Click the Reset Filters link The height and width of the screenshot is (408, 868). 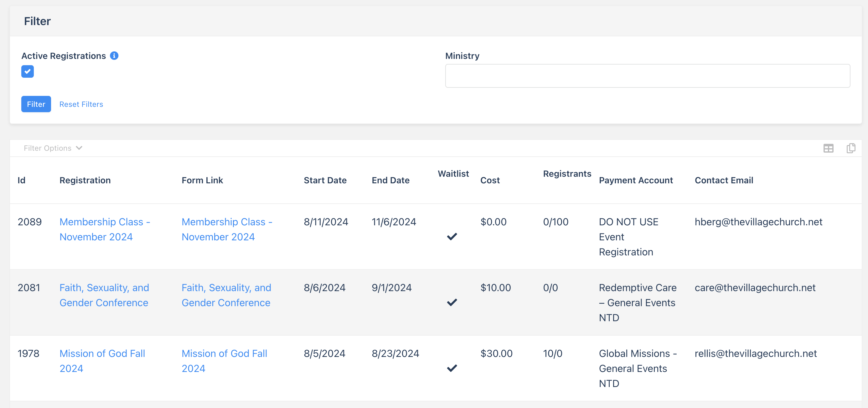81,104
